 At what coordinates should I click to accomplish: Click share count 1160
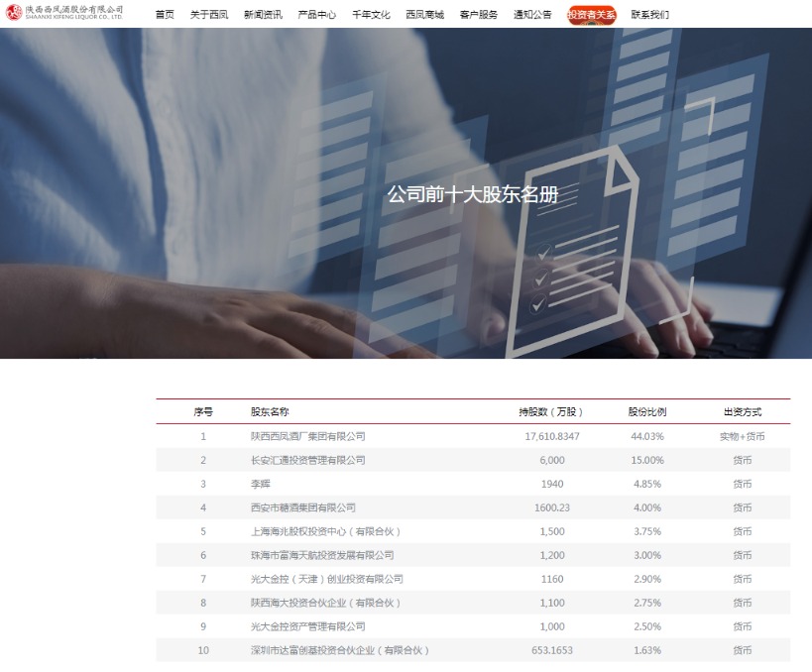coord(552,580)
